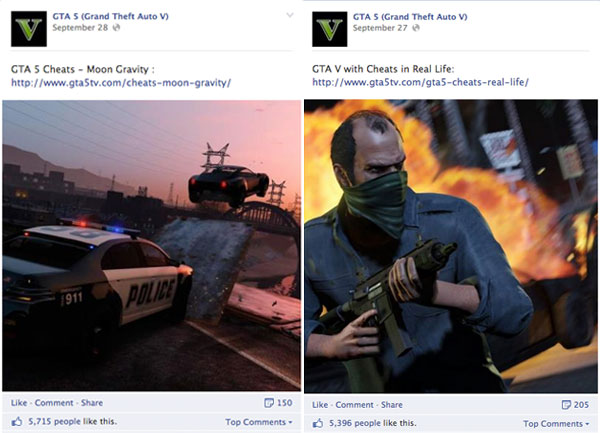
Task: Open the 150 comments bubble icon
Action: 269,403
